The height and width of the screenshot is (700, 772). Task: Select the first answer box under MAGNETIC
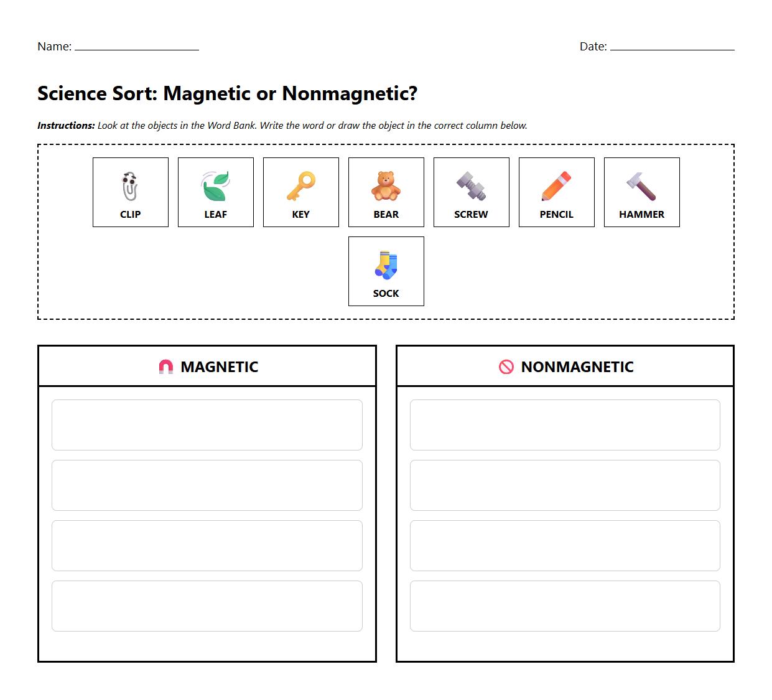click(x=207, y=425)
